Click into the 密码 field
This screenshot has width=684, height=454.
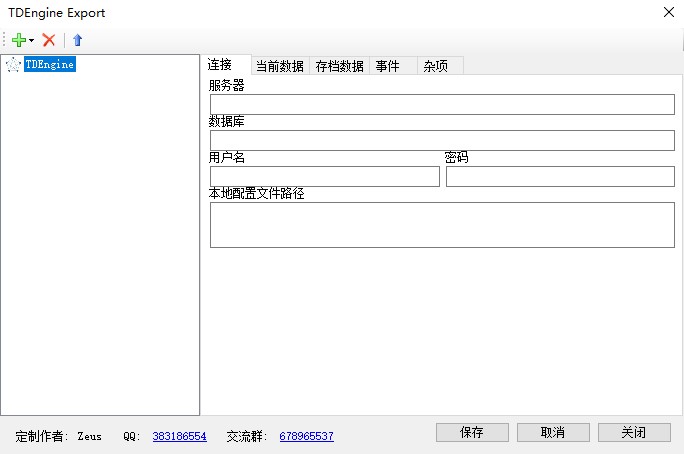[x=561, y=177]
